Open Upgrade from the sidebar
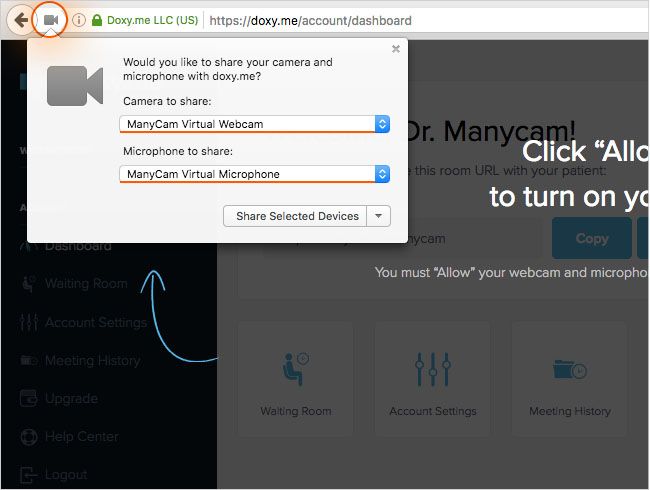Viewport: 650px width, 490px height. pyautogui.click(x=71, y=398)
